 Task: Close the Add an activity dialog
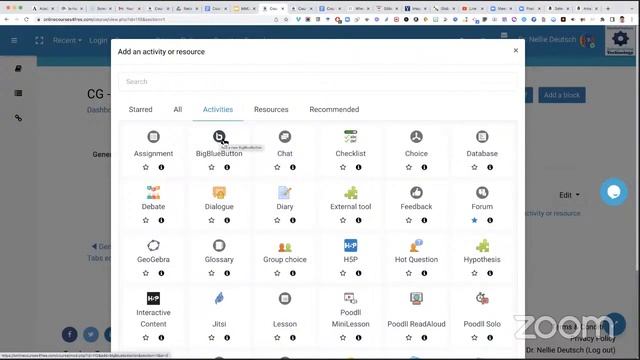pyautogui.click(x=516, y=50)
